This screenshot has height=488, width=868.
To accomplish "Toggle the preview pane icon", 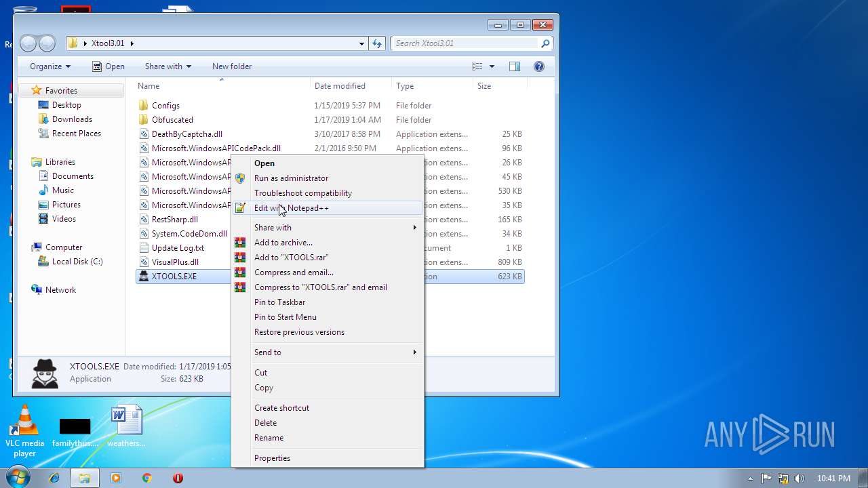I will pos(515,66).
